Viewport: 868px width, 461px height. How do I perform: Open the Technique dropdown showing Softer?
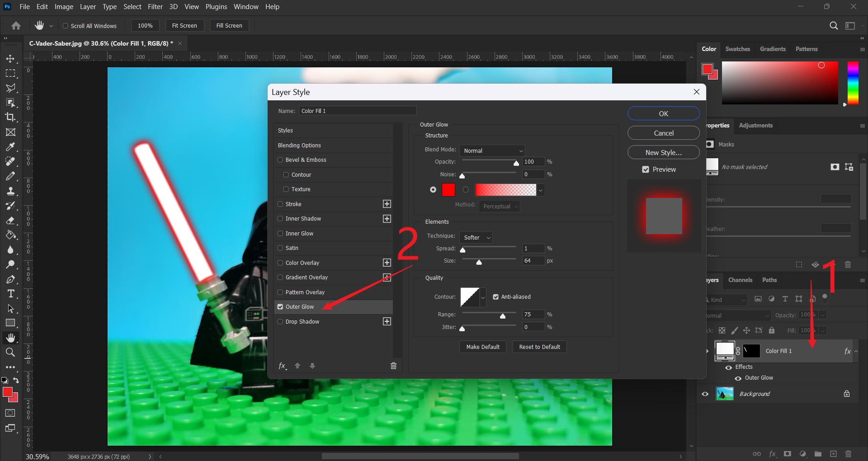[x=476, y=237]
